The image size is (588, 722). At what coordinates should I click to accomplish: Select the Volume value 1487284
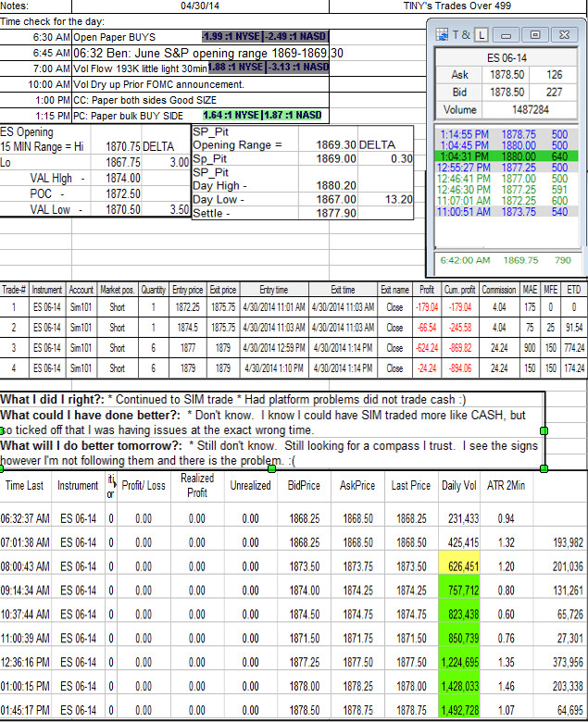(x=530, y=109)
